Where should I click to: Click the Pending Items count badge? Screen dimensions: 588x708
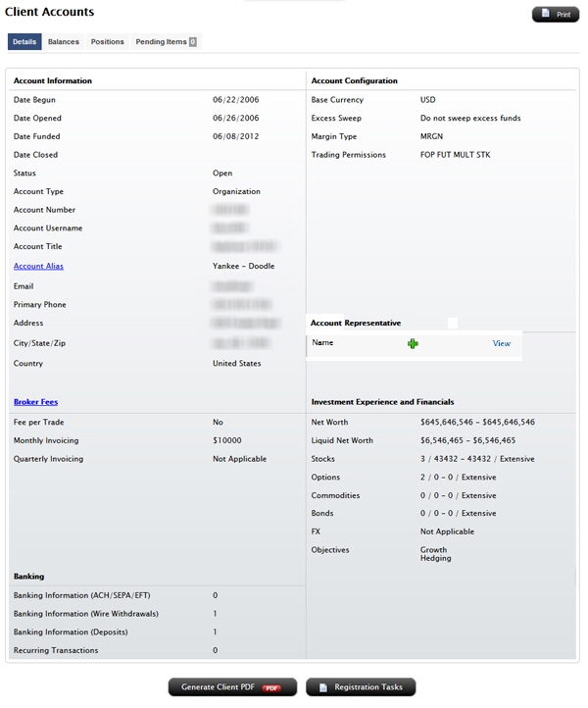[193, 42]
